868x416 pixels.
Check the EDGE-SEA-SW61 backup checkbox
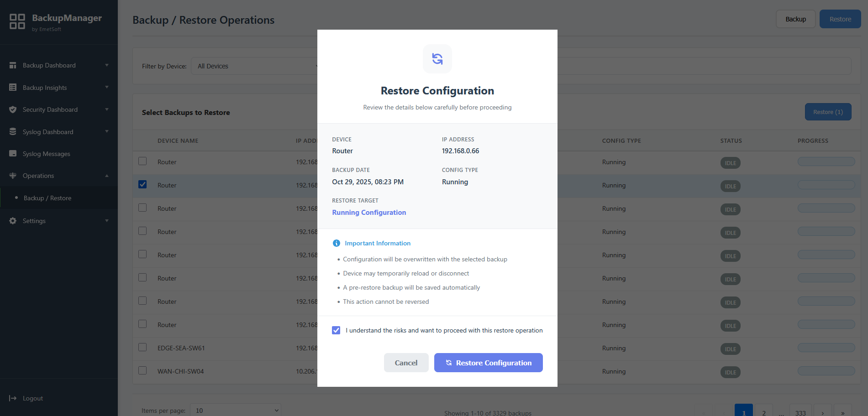coord(142,347)
